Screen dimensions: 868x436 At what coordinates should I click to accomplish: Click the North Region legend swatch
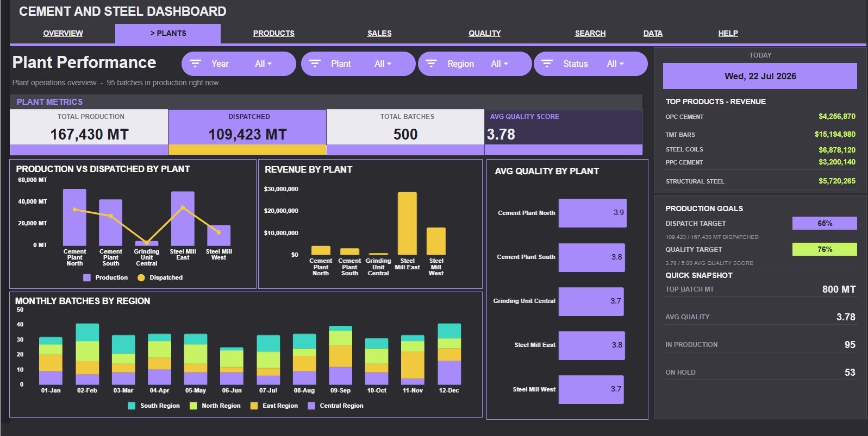(193, 406)
